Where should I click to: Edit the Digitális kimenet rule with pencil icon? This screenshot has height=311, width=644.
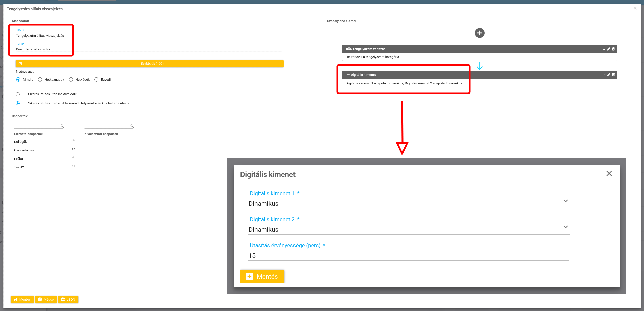click(x=609, y=75)
